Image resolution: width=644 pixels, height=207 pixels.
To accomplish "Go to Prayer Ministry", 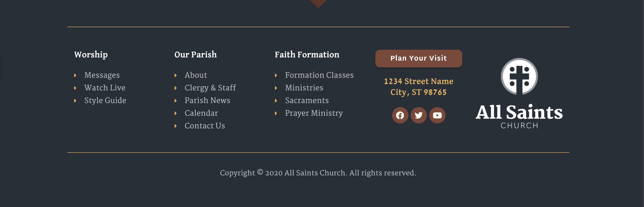I will 314,113.
